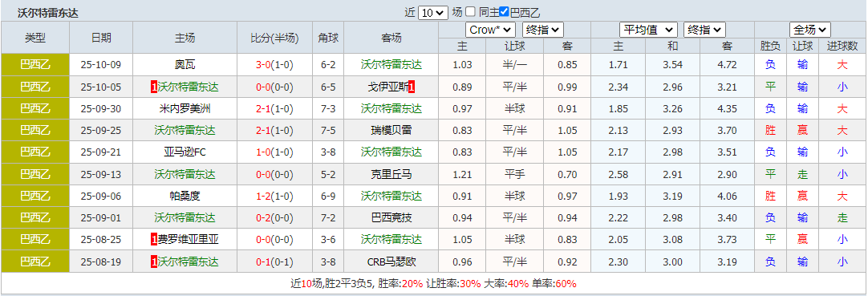
Task: Open home team 奥瓦 in the 25-10-09 row
Action: [185, 65]
